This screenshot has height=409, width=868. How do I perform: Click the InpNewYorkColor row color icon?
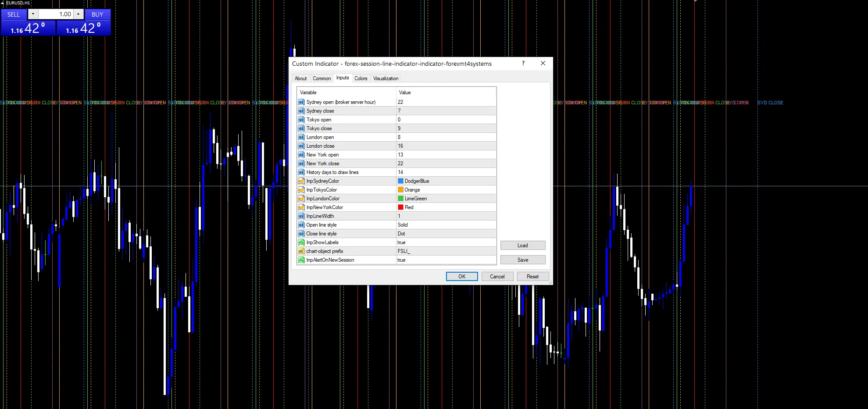click(x=301, y=207)
